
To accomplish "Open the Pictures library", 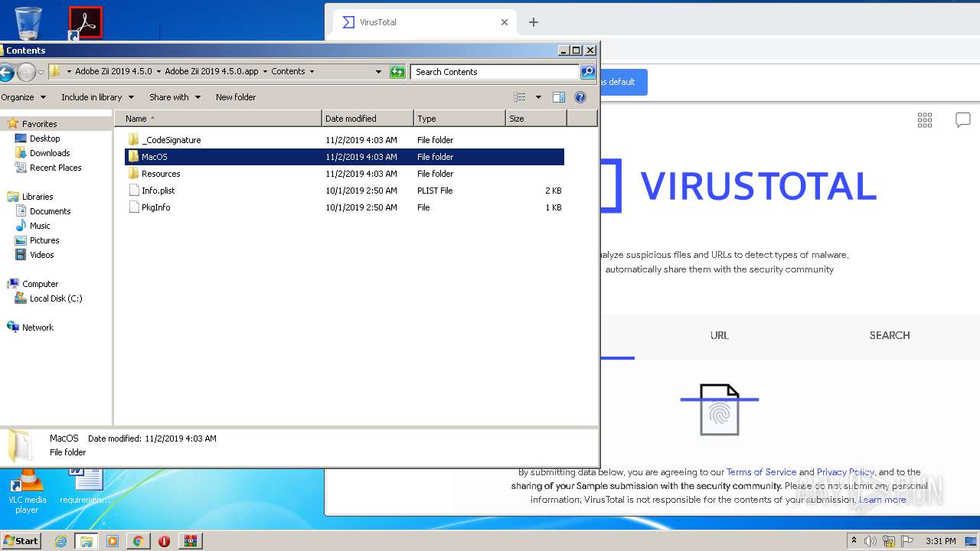I will [x=44, y=240].
